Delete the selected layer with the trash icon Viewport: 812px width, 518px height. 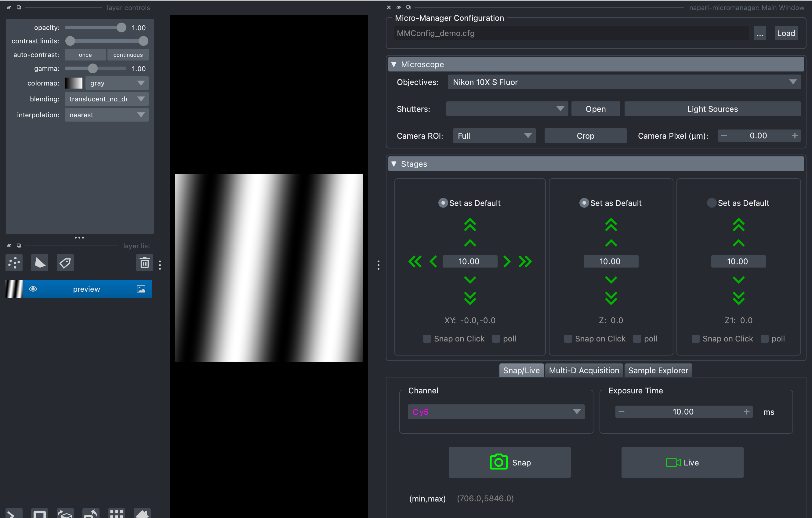click(145, 263)
